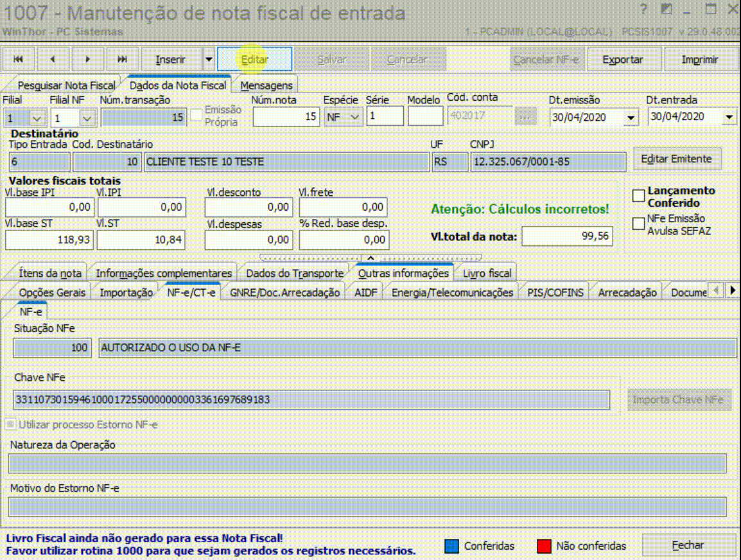This screenshot has width=741, height=560.
Task: Select the inner NF-e tab
Action: tap(31, 312)
